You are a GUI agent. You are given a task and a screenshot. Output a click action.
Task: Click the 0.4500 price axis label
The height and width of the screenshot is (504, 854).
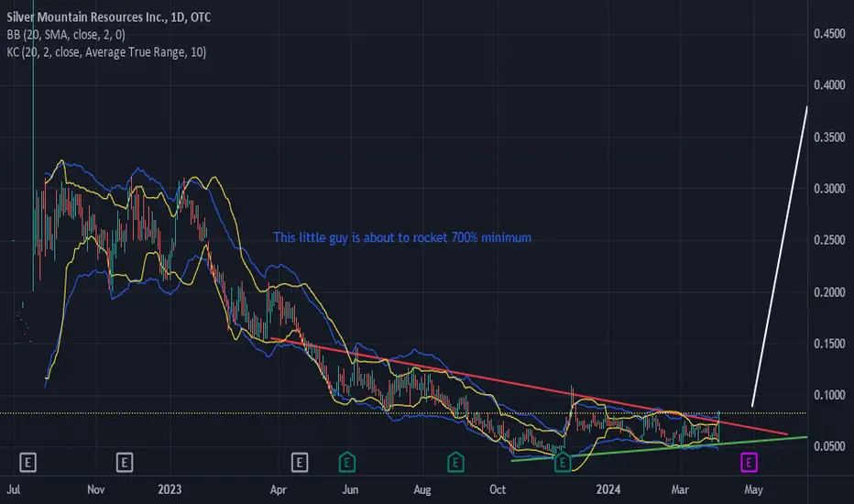829,34
